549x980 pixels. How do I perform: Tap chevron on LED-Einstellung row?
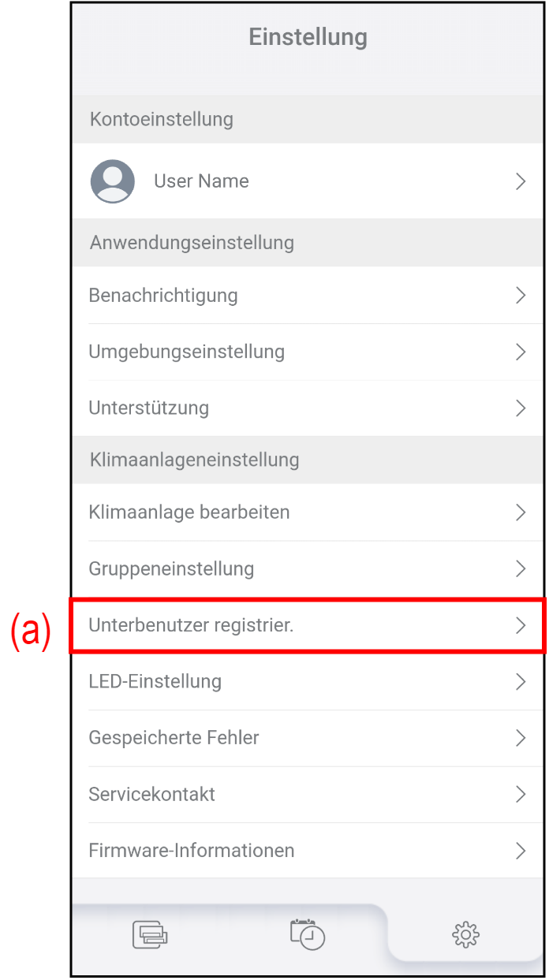pyautogui.click(x=521, y=682)
